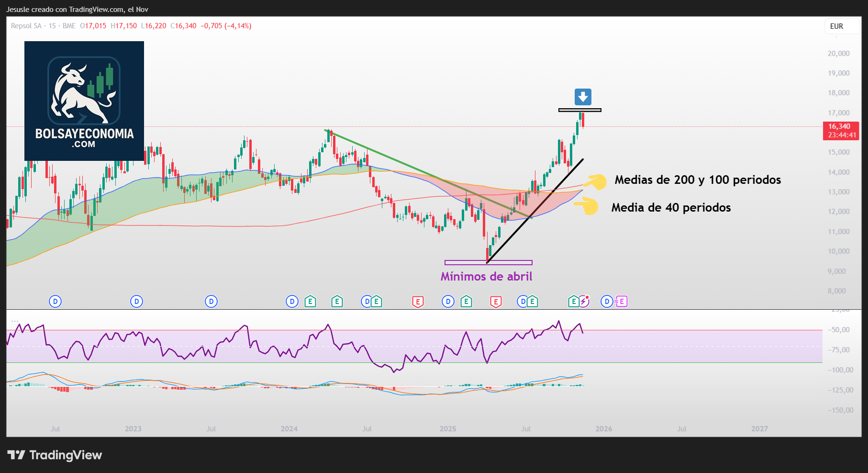Click the pink 'E' earnings marker on the far right
This screenshot has height=473, width=868.
[621, 302]
